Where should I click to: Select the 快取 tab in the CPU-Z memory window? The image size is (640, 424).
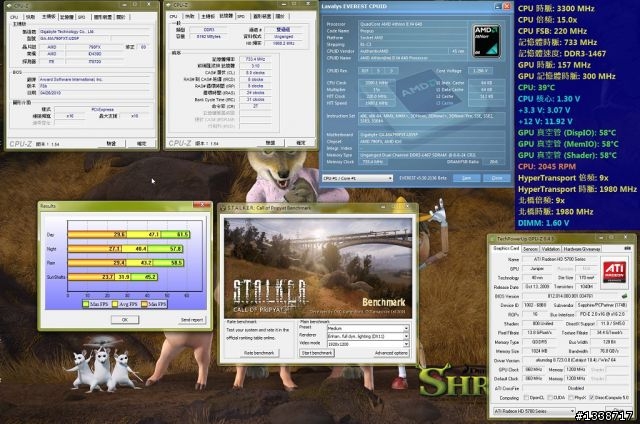tap(189, 16)
